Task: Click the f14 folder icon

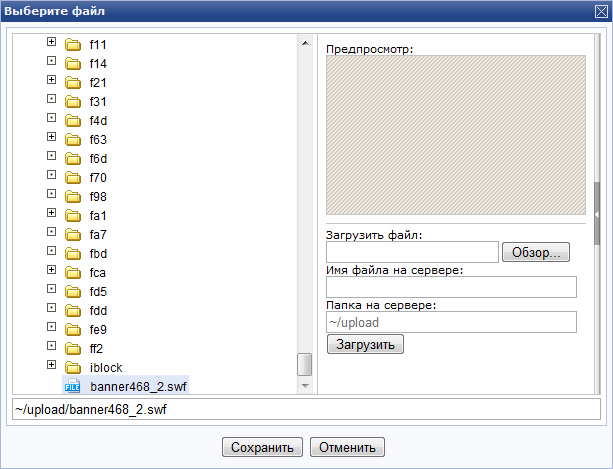Action: click(73, 64)
